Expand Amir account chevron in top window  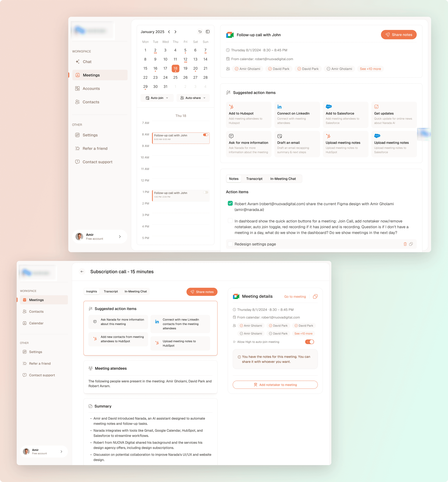120,237
